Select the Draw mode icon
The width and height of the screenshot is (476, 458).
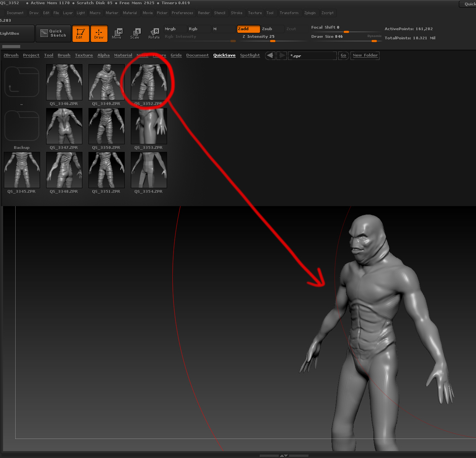99,34
